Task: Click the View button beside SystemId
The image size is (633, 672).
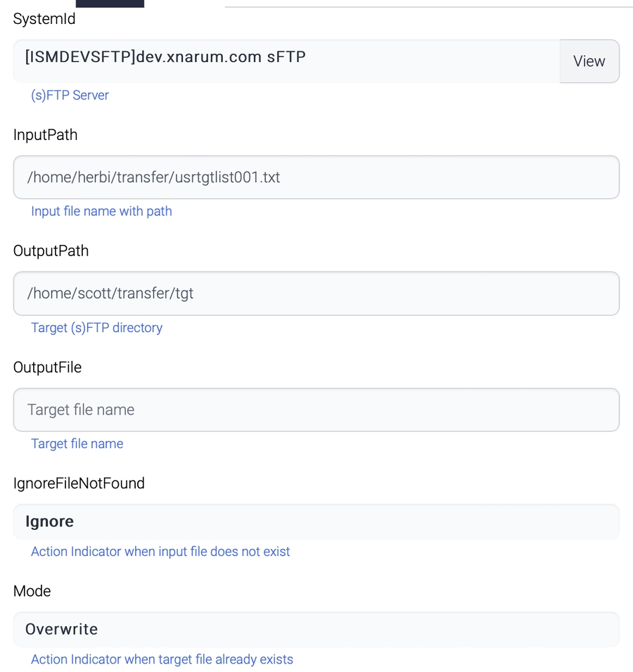Action: tap(589, 61)
